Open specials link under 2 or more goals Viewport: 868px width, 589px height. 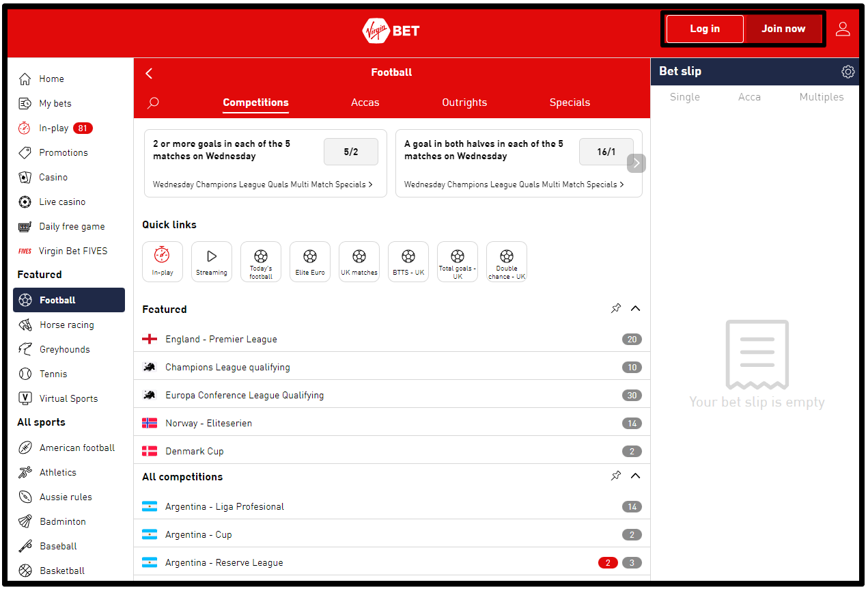[263, 184]
